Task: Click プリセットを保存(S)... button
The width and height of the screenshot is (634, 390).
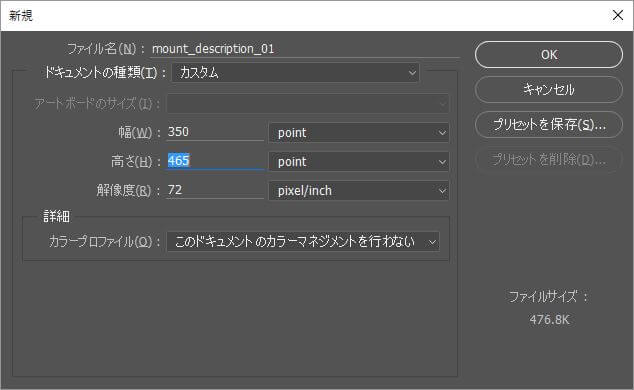Action: tap(549, 124)
